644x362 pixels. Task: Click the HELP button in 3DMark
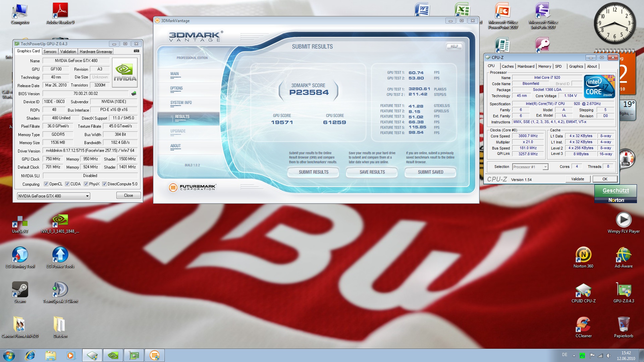click(x=454, y=47)
